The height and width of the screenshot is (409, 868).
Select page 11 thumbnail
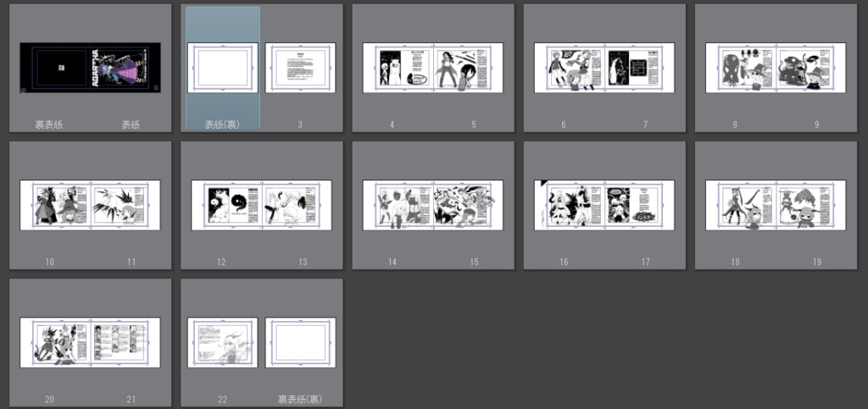tap(125, 205)
